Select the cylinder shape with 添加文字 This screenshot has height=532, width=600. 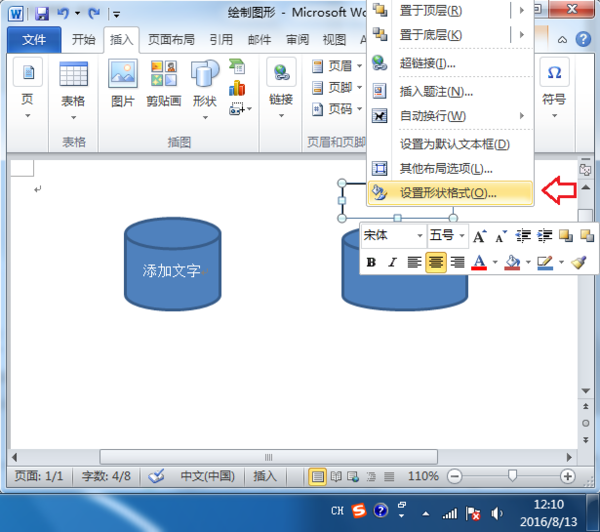click(x=173, y=264)
